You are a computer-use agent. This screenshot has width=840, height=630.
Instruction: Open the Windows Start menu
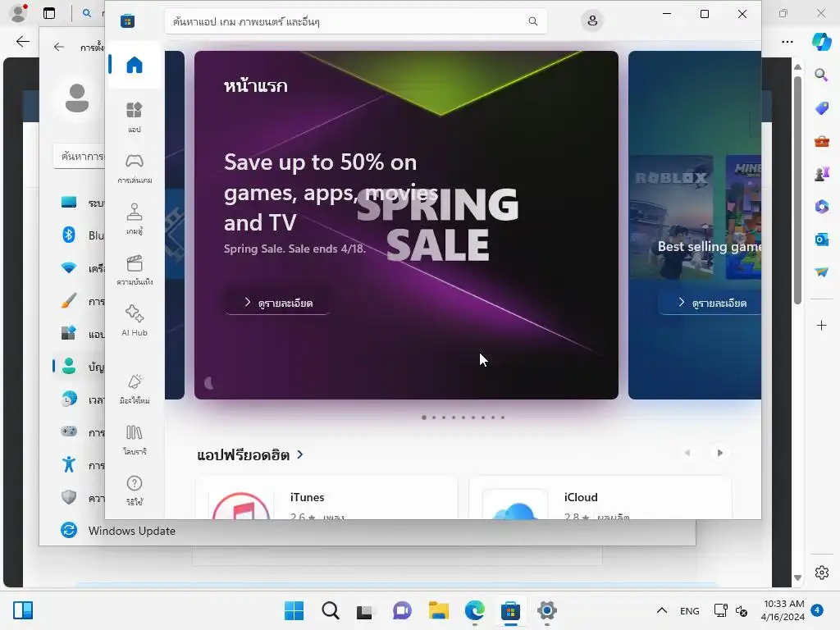294,610
